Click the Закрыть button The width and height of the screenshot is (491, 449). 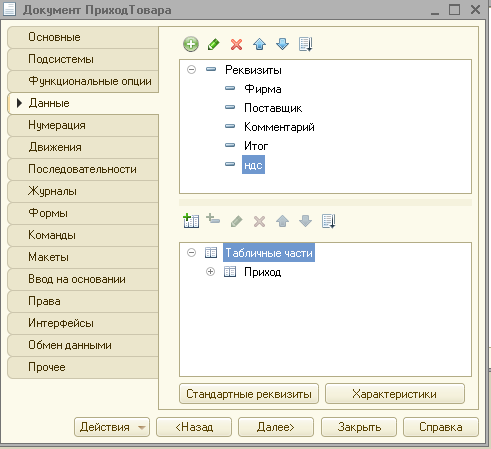[x=359, y=427]
